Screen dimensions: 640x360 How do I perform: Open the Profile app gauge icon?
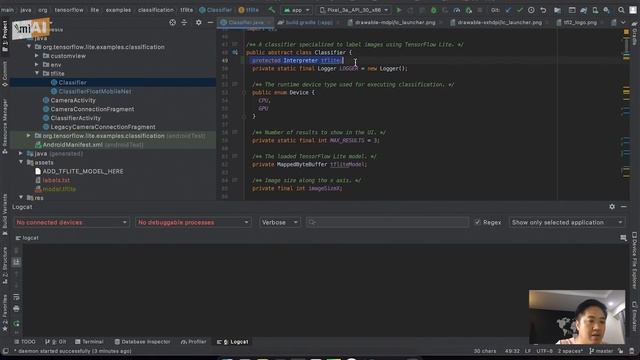click(457, 10)
